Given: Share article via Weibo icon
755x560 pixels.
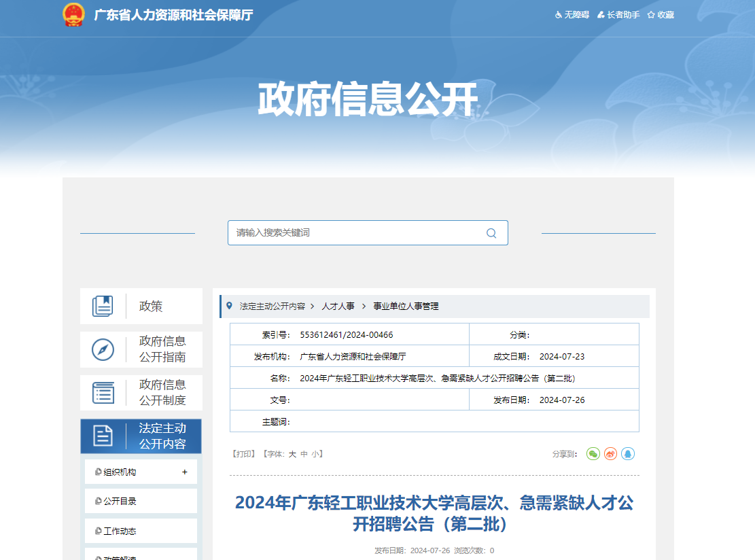Looking at the screenshot, I should 610,453.
